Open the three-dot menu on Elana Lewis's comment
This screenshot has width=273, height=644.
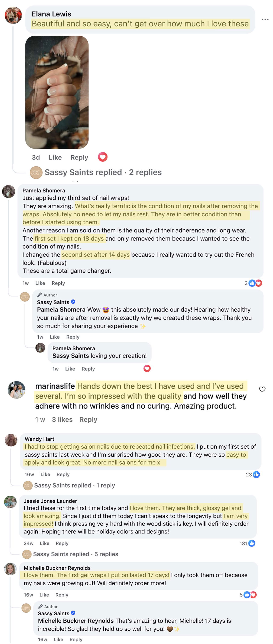tap(265, 19)
